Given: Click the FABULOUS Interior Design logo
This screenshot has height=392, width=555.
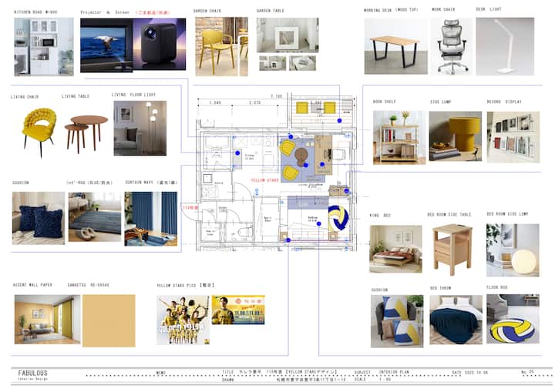Looking at the screenshot, I should point(32,374).
